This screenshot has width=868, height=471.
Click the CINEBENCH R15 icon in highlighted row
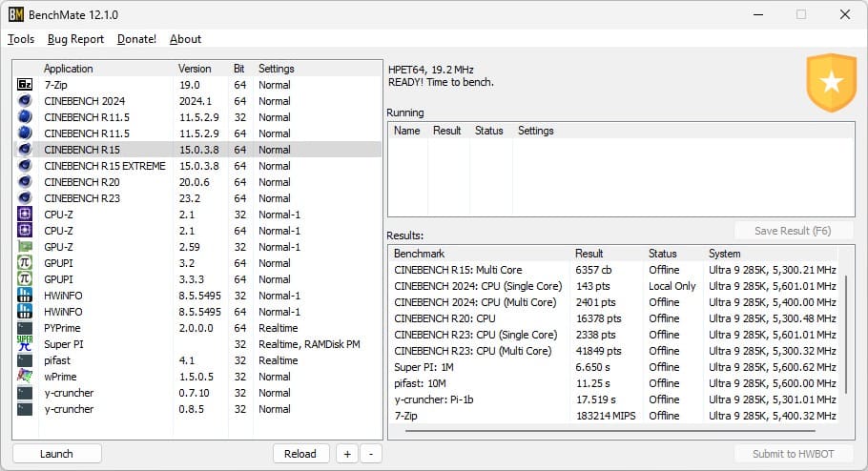tap(25, 150)
